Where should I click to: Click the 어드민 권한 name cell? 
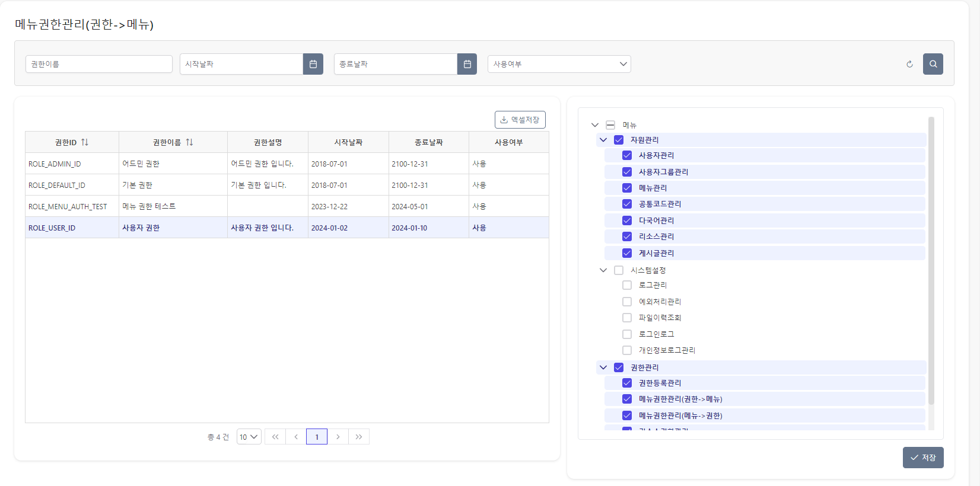173,164
